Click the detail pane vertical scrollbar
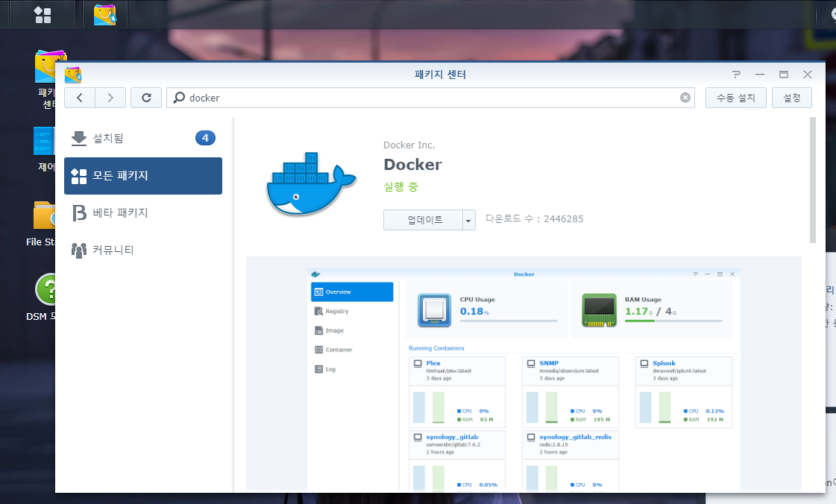 813,180
